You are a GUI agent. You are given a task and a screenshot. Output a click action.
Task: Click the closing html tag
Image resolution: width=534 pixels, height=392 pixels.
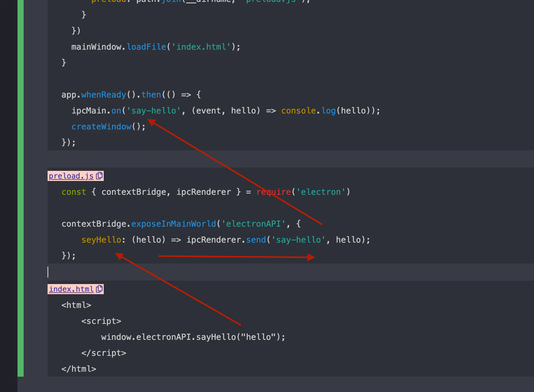tap(79, 369)
